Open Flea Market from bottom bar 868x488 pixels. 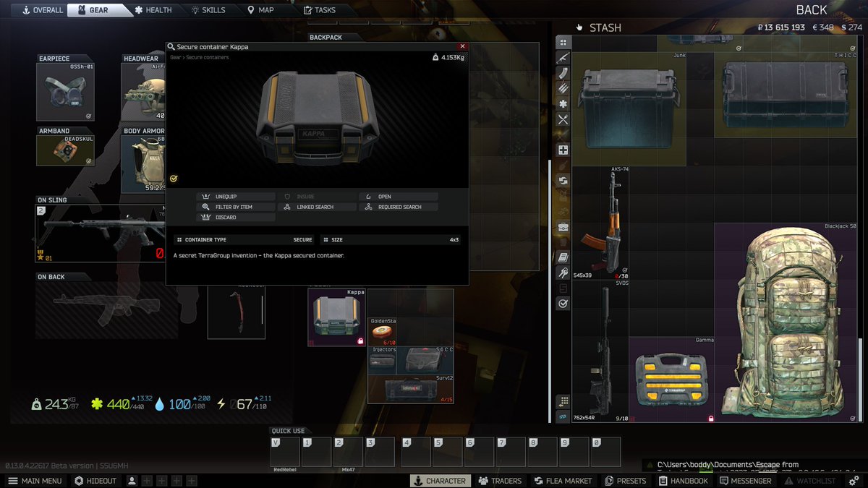click(x=563, y=481)
